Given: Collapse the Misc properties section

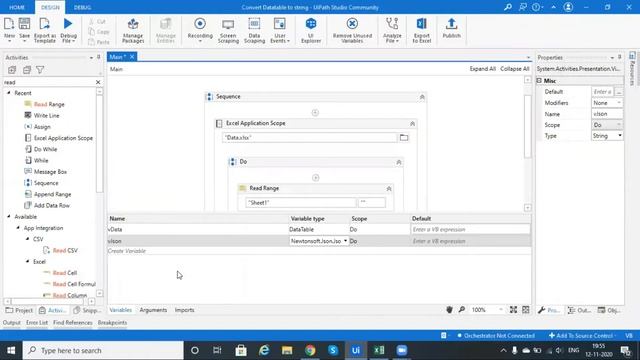Looking at the screenshot, I should coord(539,80).
